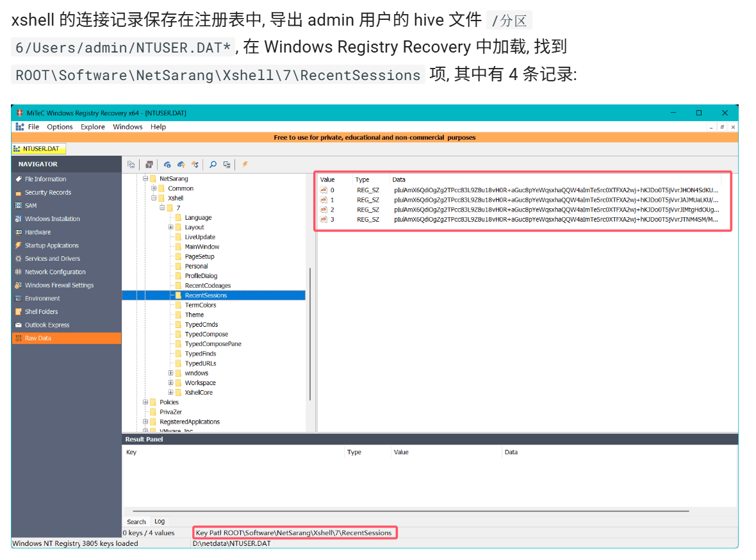
Task: Click the export arrows toolbar icon
Action: click(x=195, y=165)
